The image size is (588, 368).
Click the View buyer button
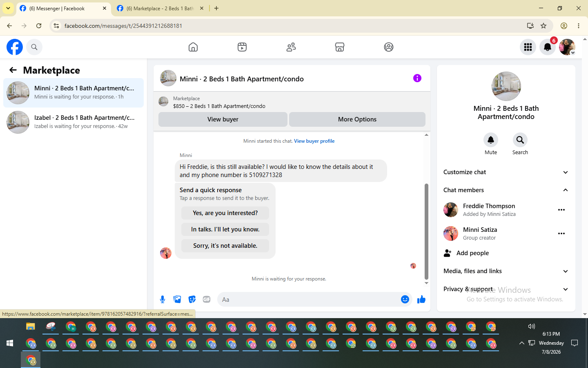coord(223,119)
